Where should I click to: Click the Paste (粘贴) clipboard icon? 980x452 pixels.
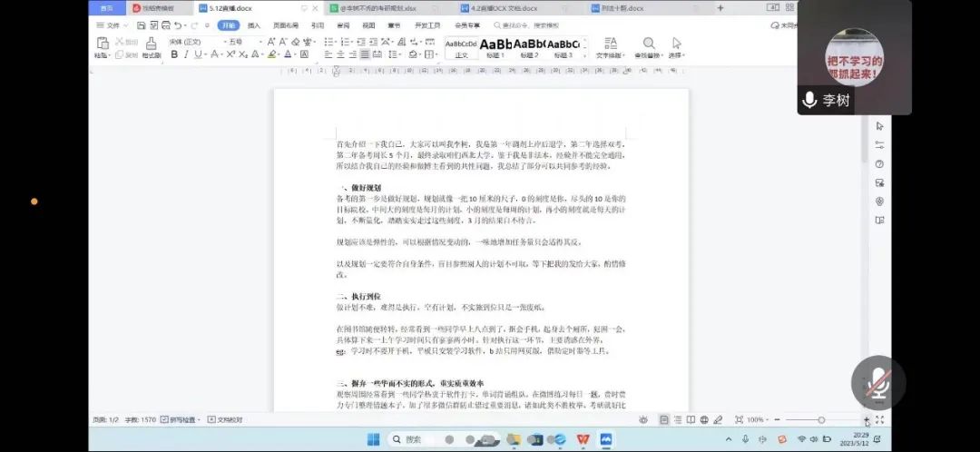point(102,44)
